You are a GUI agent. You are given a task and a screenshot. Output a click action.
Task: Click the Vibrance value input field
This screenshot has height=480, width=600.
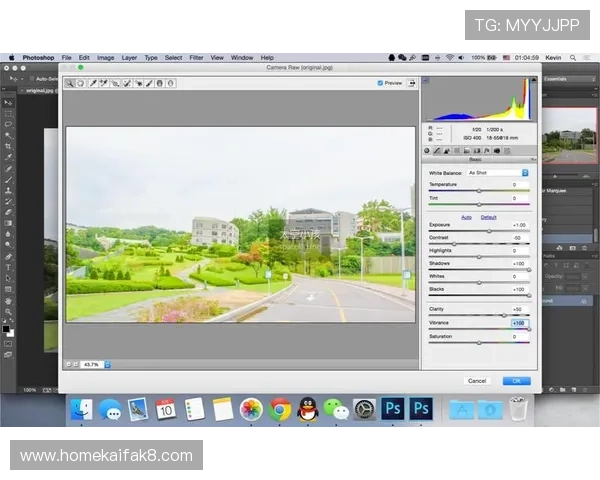point(518,323)
